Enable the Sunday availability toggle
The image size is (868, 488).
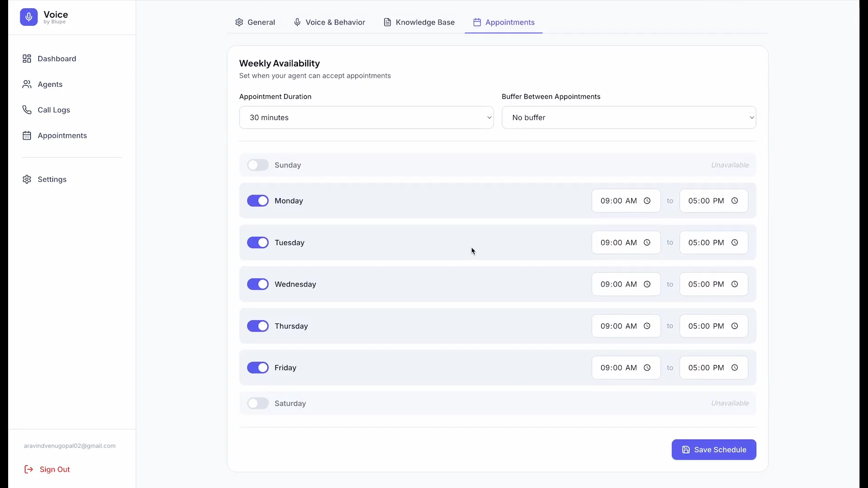(258, 165)
